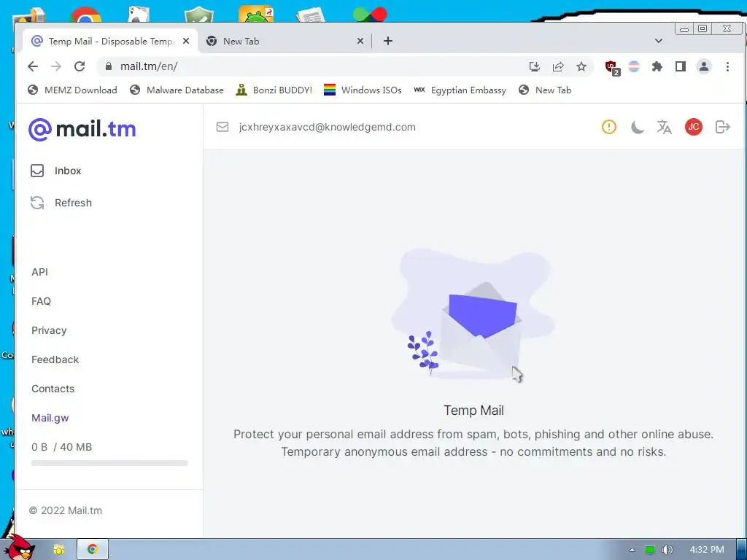This screenshot has width=747, height=560.
Task: Refresh the mailbox using the sidebar Refresh item
Action: click(x=61, y=203)
